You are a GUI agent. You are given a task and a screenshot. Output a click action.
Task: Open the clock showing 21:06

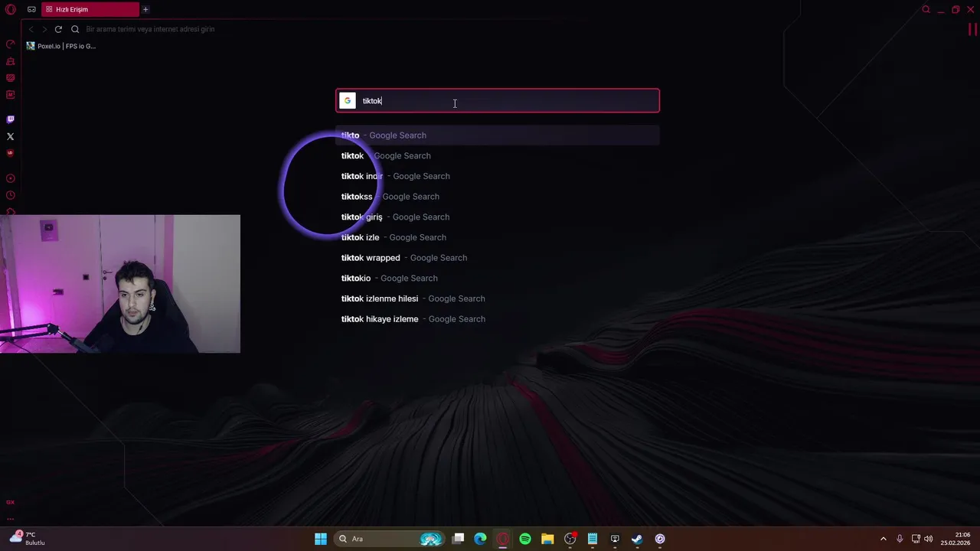click(x=956, y=539)
